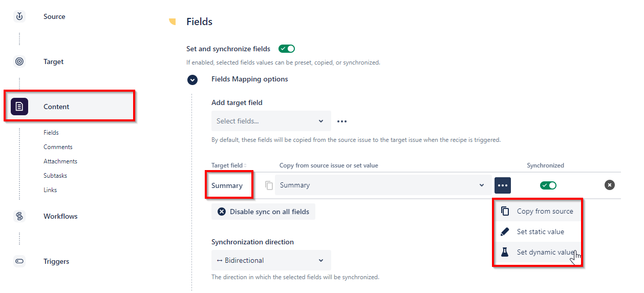Click the Content document icon

click(19, 107)
